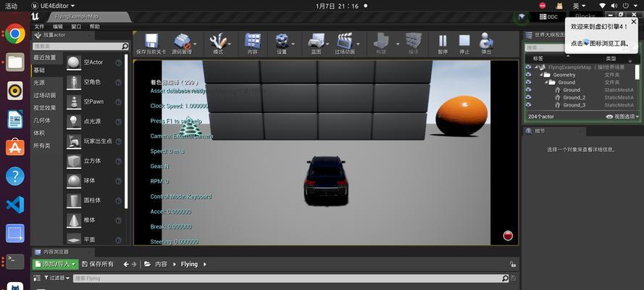Image resolution: width=644 pixels, height=290 pixels.
Task: Select the Sphere (球体) shape icon
Action: point(74,181)
